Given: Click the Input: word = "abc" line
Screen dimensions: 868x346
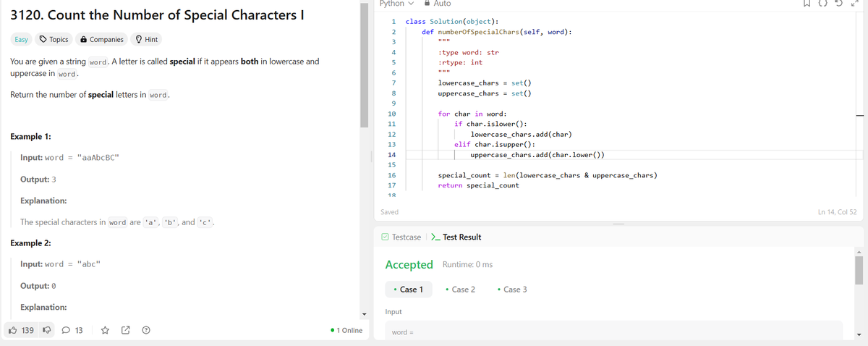Looking at the screenshot, I should click(60, 264).
